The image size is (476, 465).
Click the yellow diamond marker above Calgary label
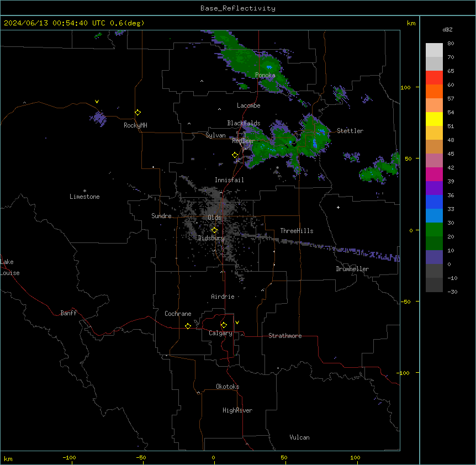point(224,325)
